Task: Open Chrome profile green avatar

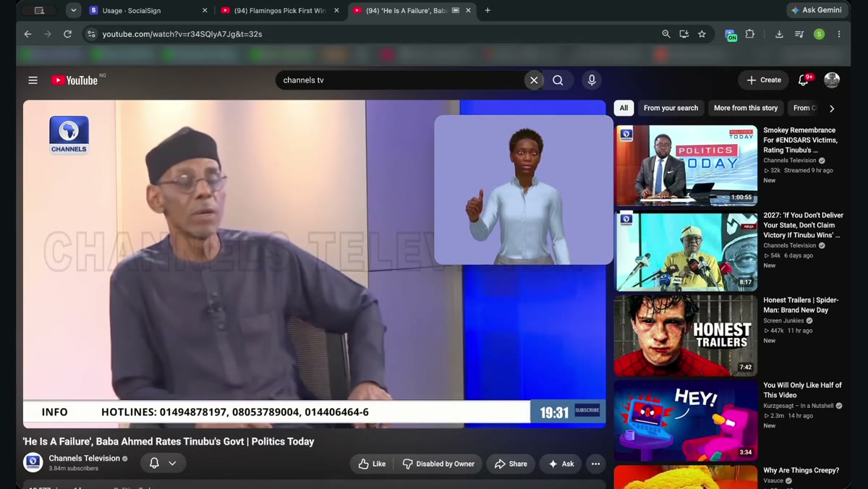Action: click(819, 34)
